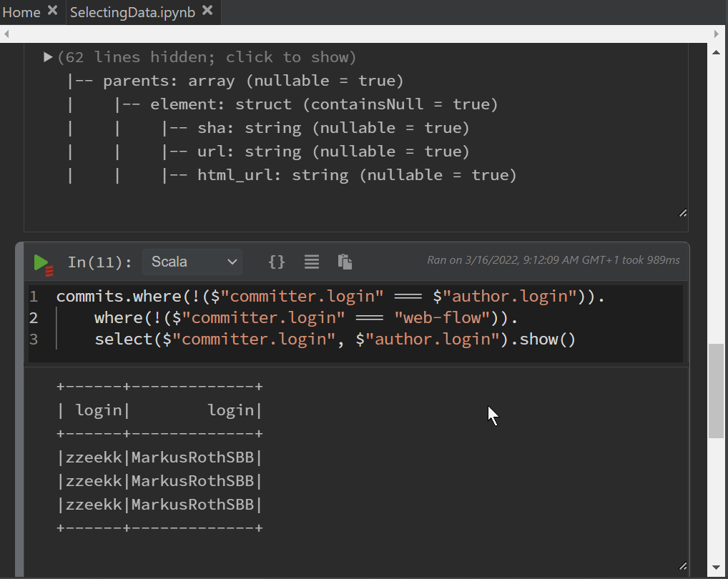
Task: Click the right horizontal scroll arrow
Action: point(716,34)
